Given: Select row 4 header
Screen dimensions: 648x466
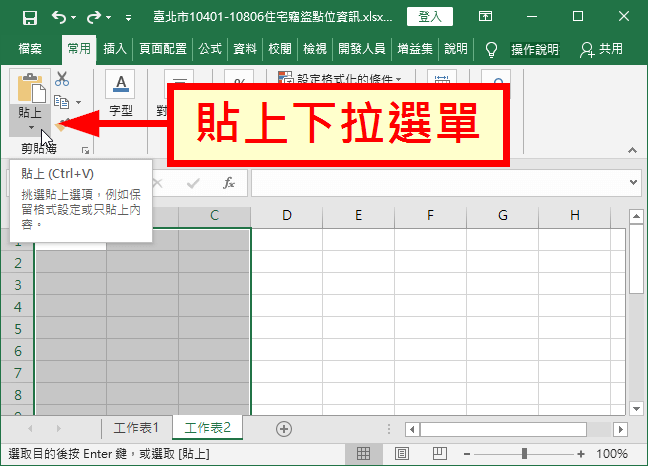Looking at the screenshot, I should [17, 307].
